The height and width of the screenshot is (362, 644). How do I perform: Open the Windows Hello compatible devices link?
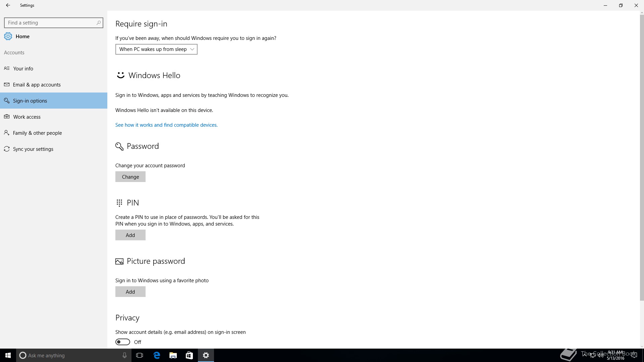pyautogui.click(x=166, y=125)
